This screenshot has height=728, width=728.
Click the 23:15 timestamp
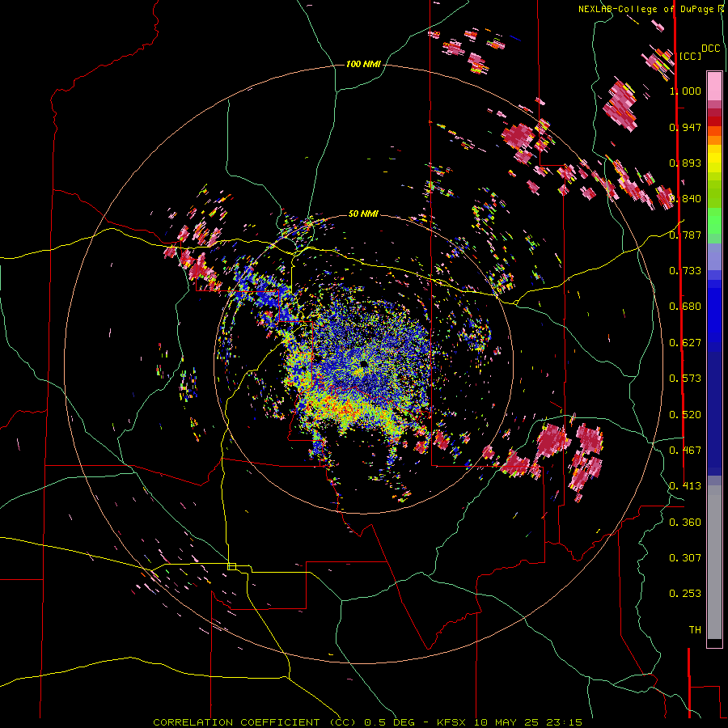(564, 722)
